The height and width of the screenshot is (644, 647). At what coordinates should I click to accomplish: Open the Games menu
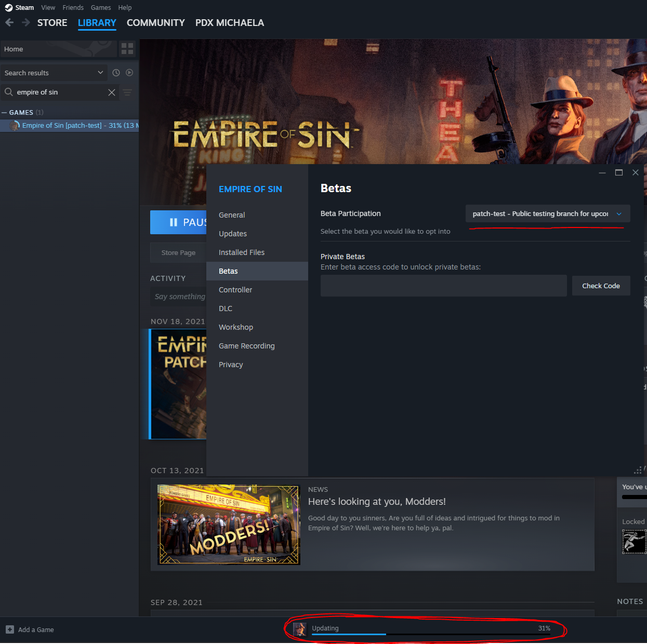click(x=100, y=7)
